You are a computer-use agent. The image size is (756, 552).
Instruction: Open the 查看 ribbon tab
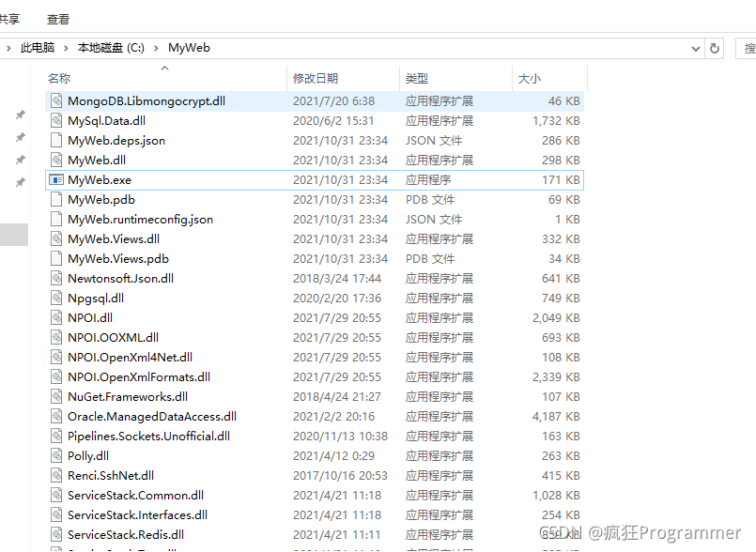58,19
